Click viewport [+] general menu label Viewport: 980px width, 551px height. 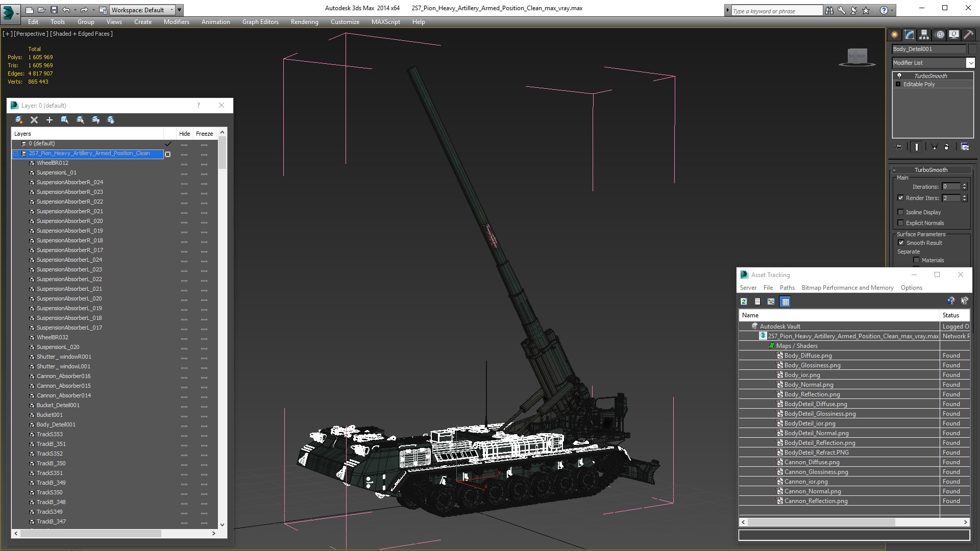tap(8, 34)
